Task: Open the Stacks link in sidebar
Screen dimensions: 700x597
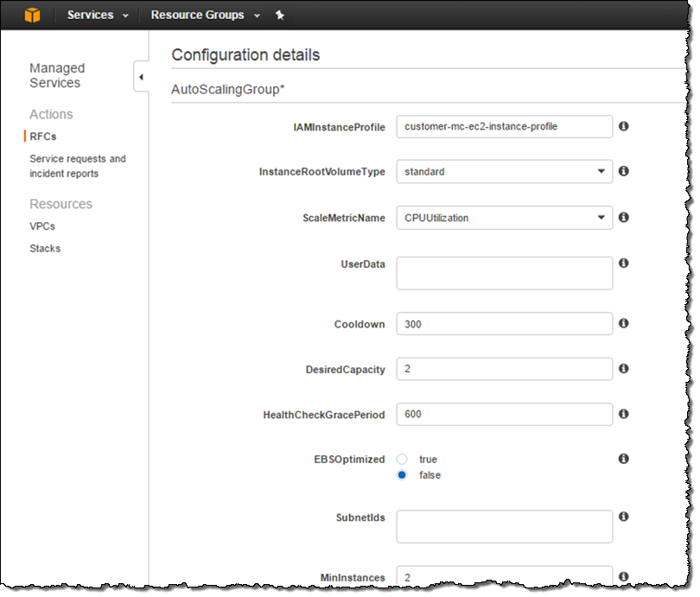Action: (x=45, y=249)
